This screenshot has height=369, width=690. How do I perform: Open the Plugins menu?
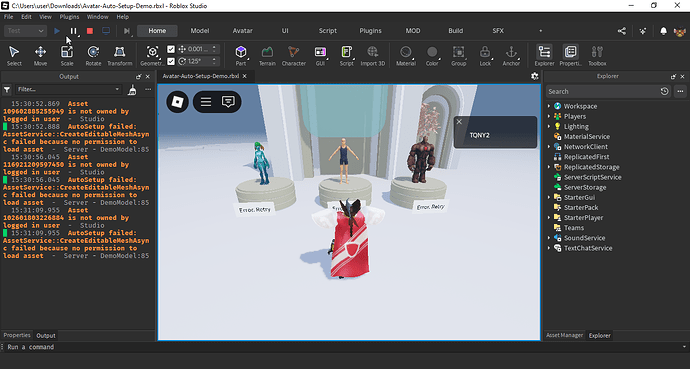69,17
